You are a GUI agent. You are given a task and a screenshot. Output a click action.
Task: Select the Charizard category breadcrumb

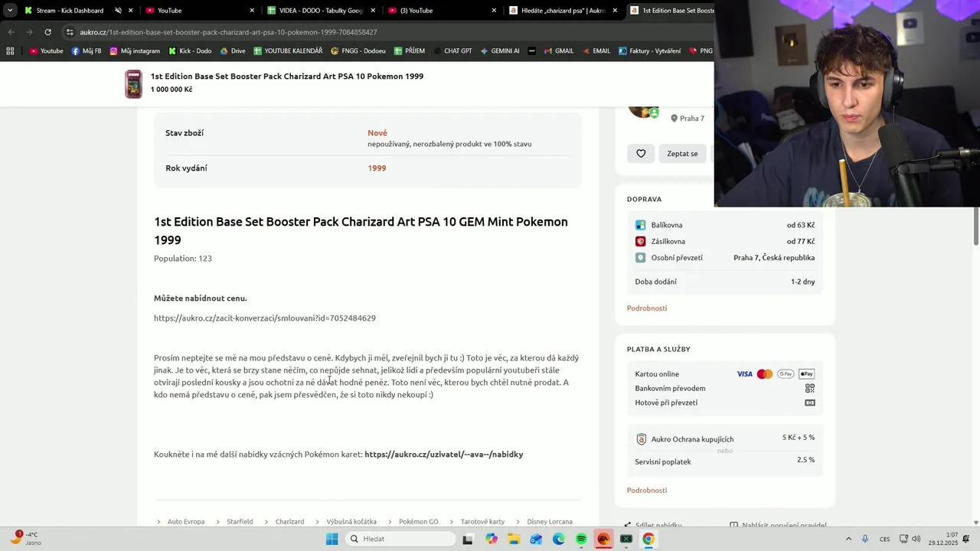[289, 521]
